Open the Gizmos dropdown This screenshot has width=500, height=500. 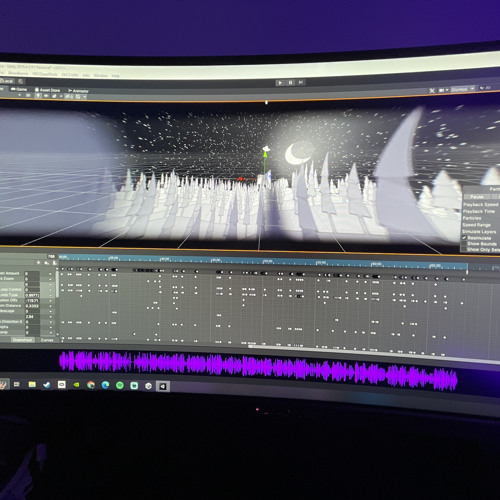coord(462,89)
